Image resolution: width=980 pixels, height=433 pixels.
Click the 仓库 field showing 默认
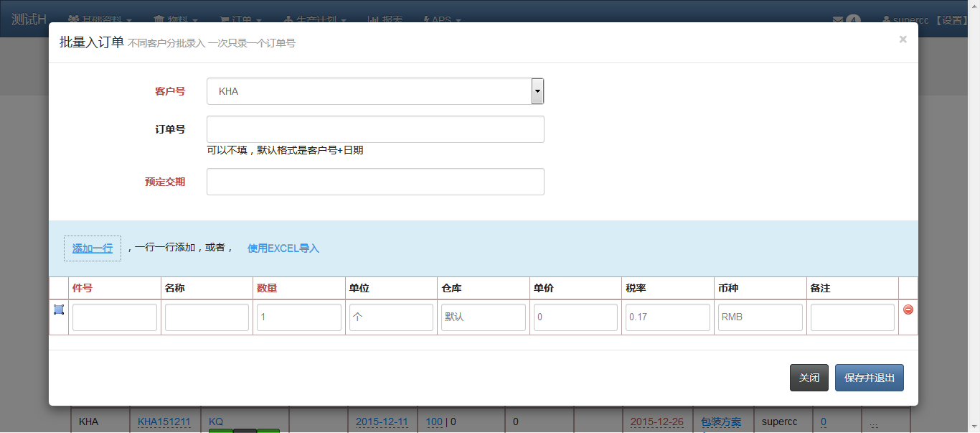point(484,317)
